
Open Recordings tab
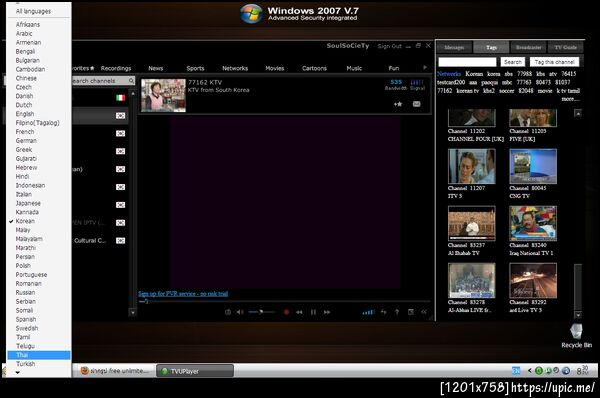click(116, 69)
